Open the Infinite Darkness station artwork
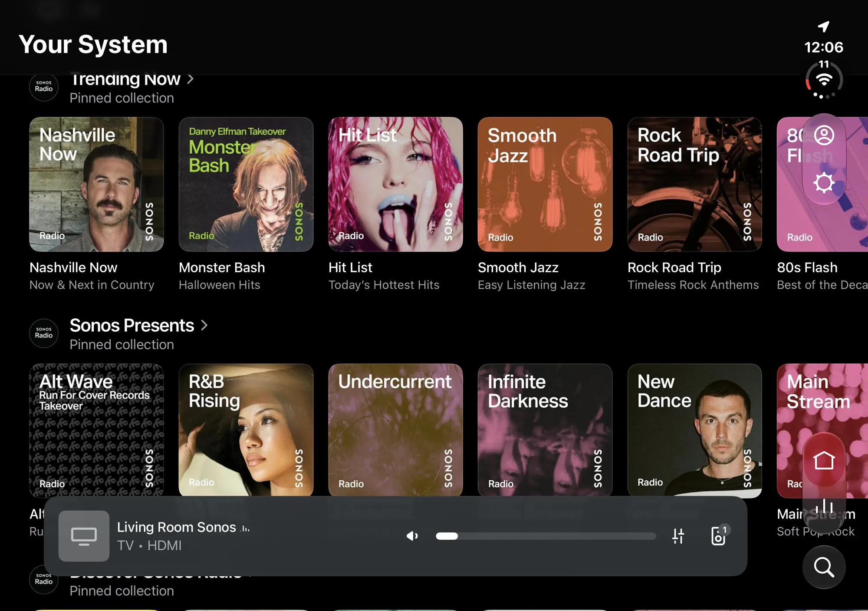The image size is (868, 611). (545, 430)
